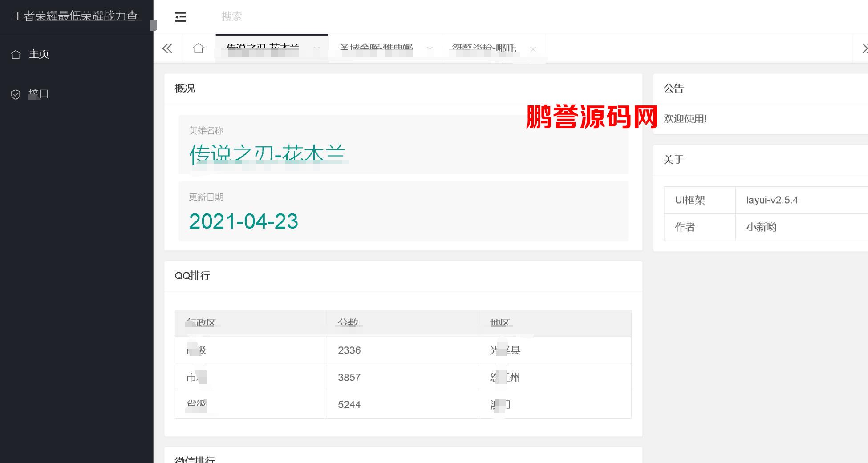
Task: Collapse the sidebar with the menu-fold icon
Action: point(180,17)
